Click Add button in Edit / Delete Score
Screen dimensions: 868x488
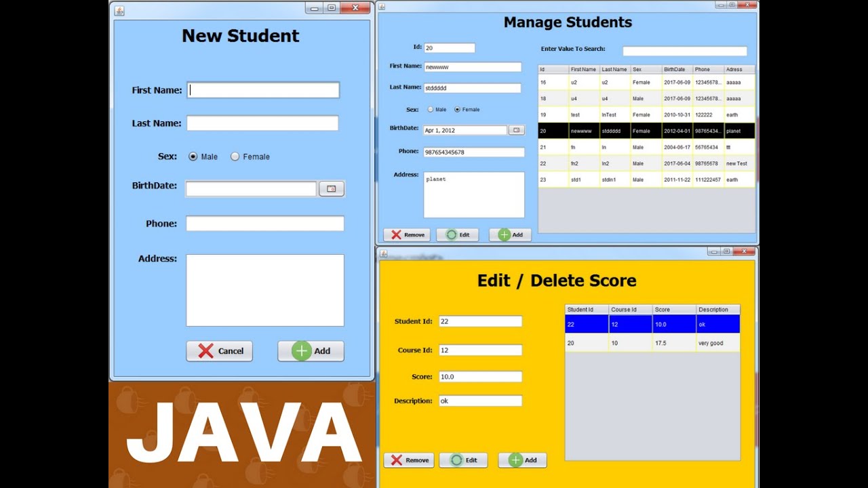[522, 460]
